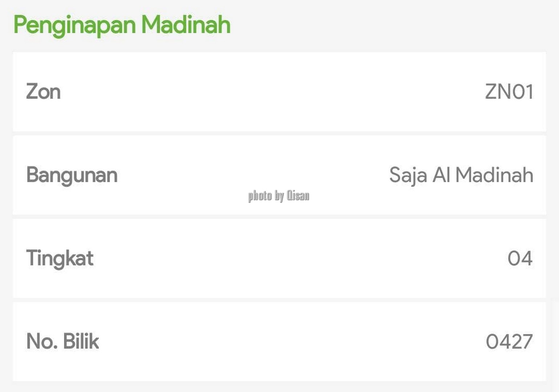Click the word Madinah in the green heading

186,25
